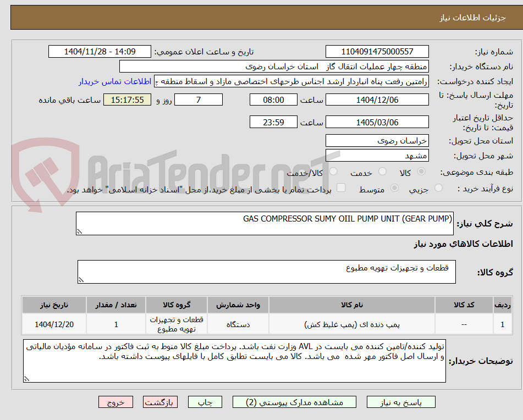Click the گروه کالا table column header
Image resolution: width=523 pixels, height=420 pixels.
point(177,305)
